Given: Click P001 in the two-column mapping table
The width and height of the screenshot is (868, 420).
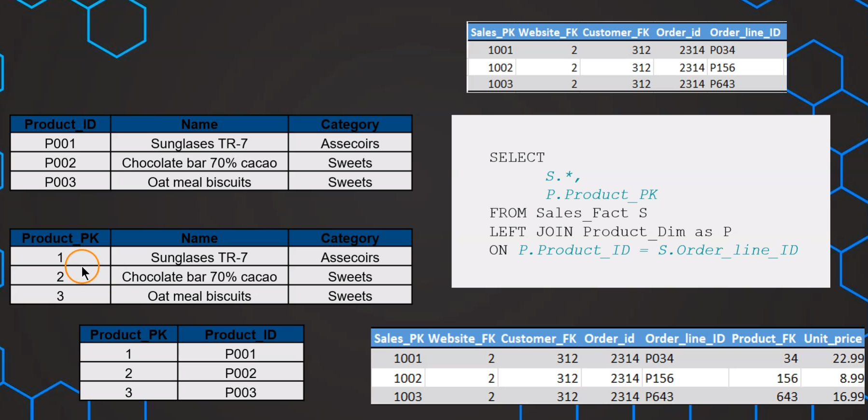Looking at the screenshot, I should [x=240, y=354].
